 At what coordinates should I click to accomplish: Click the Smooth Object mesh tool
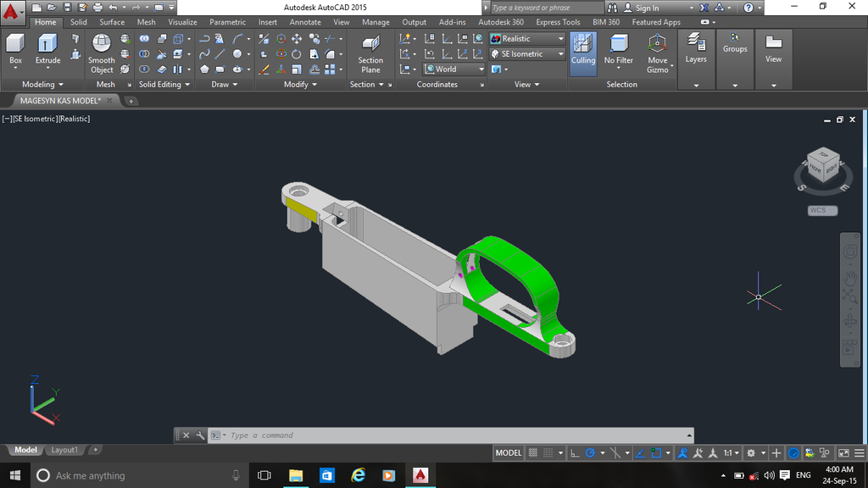pos(102,53)
